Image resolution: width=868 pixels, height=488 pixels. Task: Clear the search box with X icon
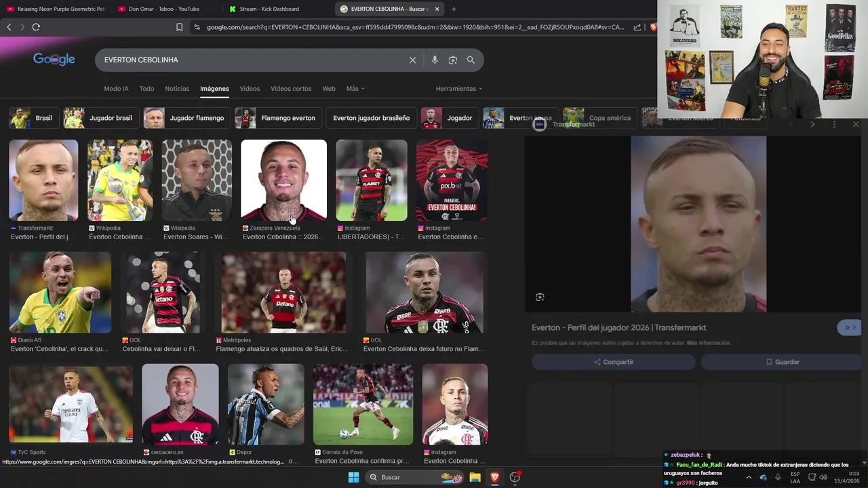412,60
